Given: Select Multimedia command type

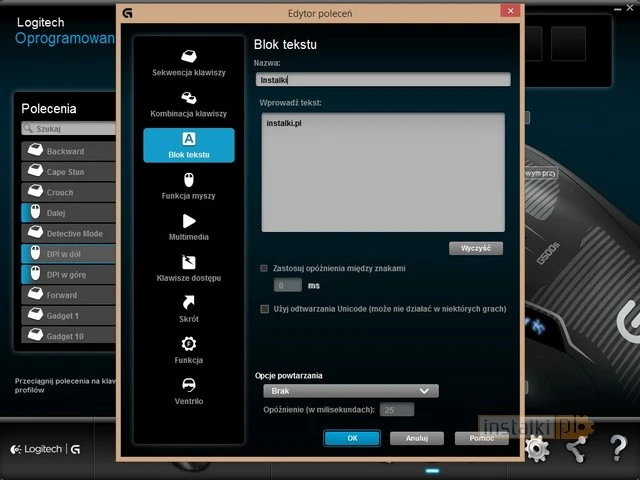Looking at the screenshot, I should tap(189, 227).
